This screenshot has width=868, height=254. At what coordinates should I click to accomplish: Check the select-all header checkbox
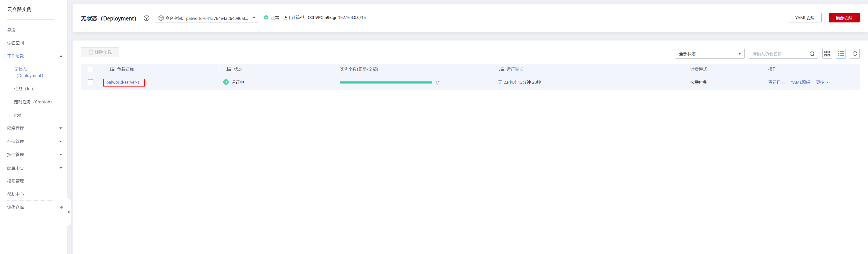(91, 69)
